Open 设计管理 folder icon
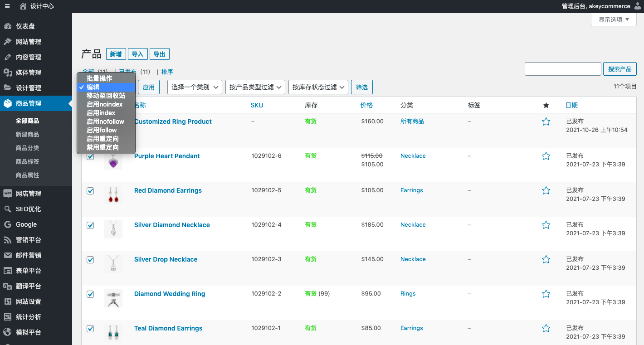Screen dimensions: 644x345 coord(8,88)
